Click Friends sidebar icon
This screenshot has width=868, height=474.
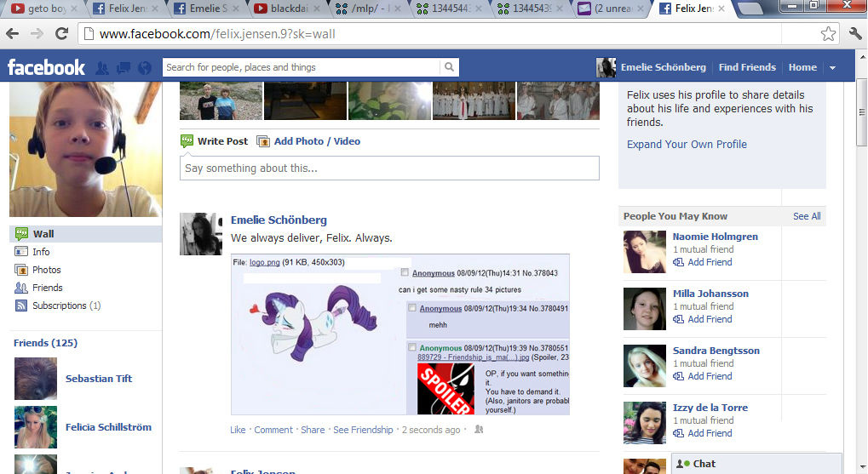point(21,288)
